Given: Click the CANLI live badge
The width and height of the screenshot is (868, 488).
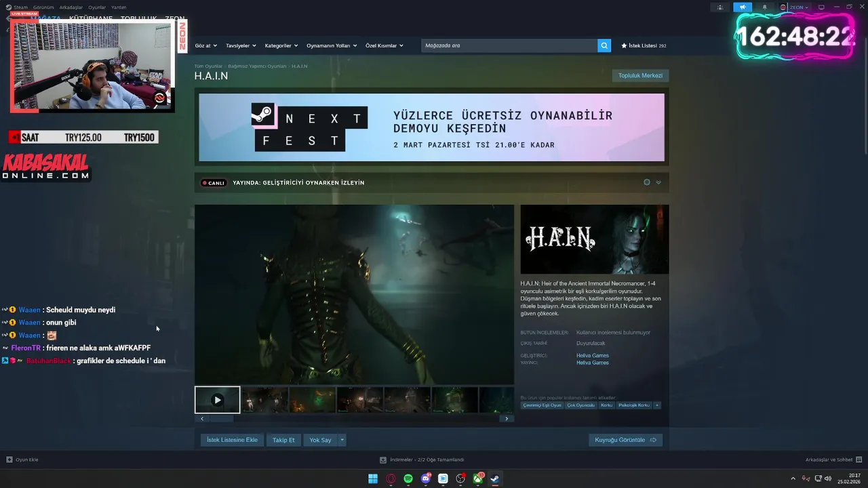Looking at the screenshot, I should [214, 182].
